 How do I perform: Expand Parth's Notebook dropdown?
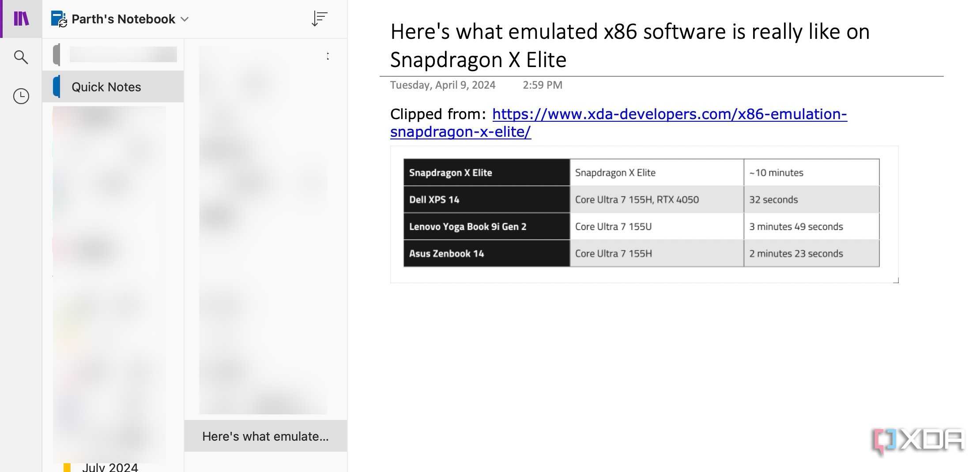[185, 19]
